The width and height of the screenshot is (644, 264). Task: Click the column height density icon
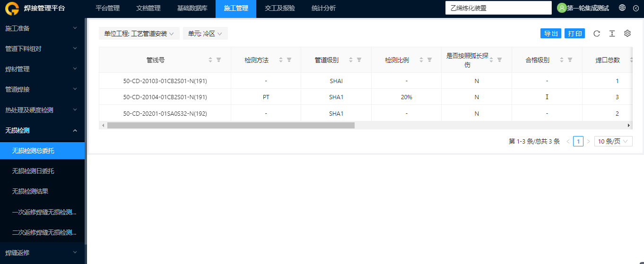click(x=612, y=34)
